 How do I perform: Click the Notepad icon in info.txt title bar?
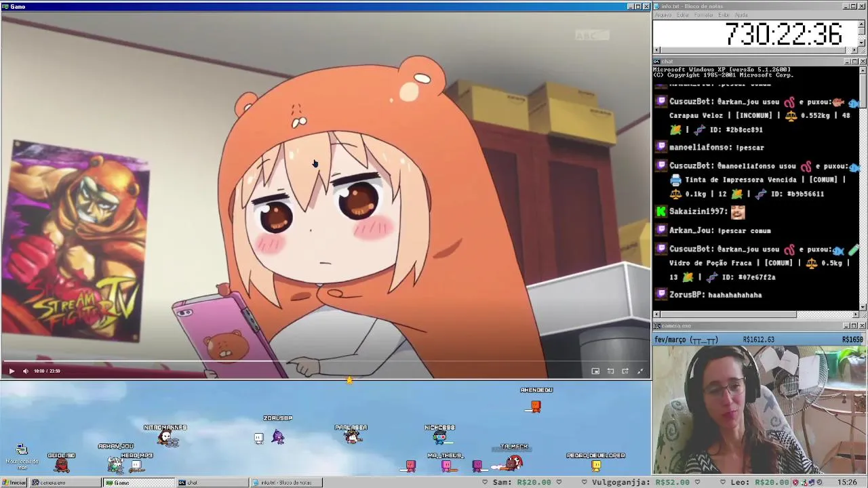656,6
